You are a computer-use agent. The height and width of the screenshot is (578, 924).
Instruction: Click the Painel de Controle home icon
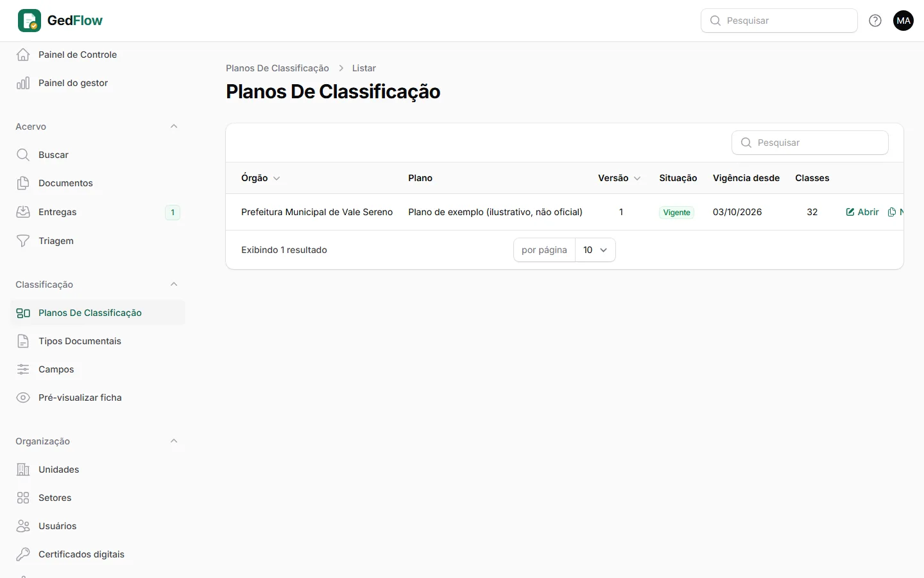coord(23,55)
